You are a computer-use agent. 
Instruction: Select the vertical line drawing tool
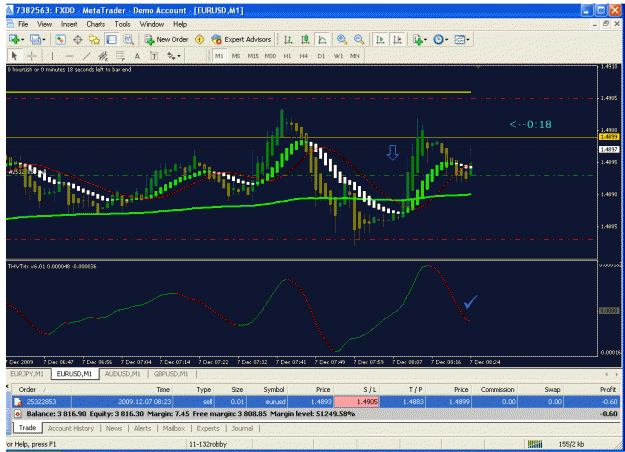click(x=52, y=56)
